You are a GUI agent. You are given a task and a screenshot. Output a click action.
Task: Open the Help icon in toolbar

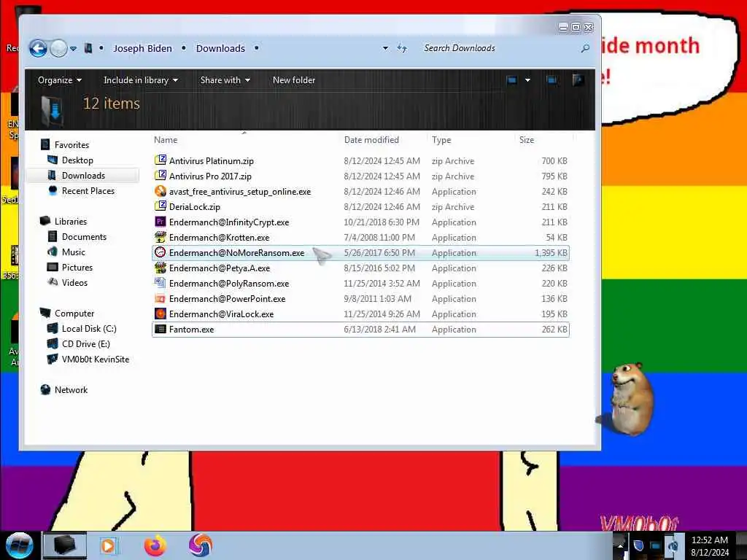(x=578, y=80)
